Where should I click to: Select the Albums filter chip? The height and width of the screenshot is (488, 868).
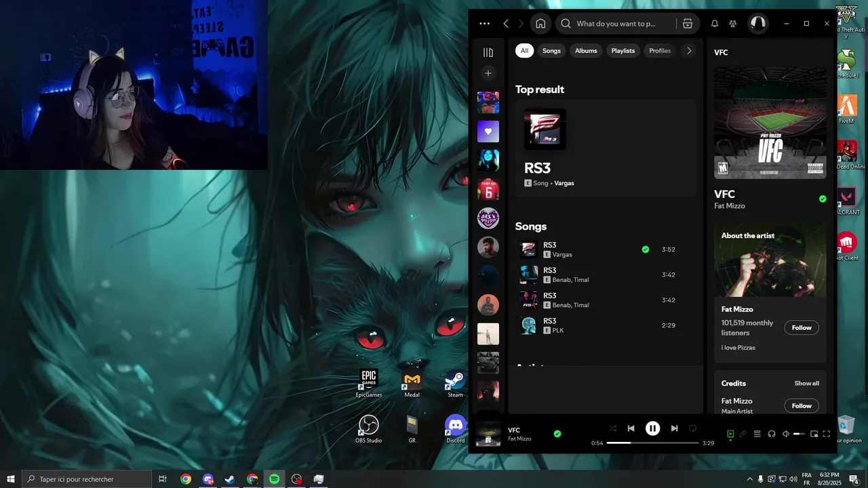coord(586,51)
